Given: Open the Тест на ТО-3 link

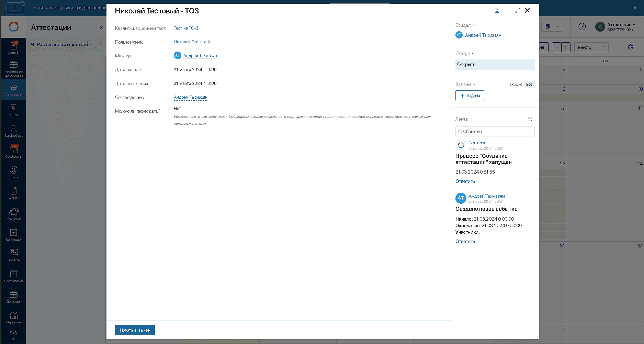Looking at the screenshot, I should (186, 28).
